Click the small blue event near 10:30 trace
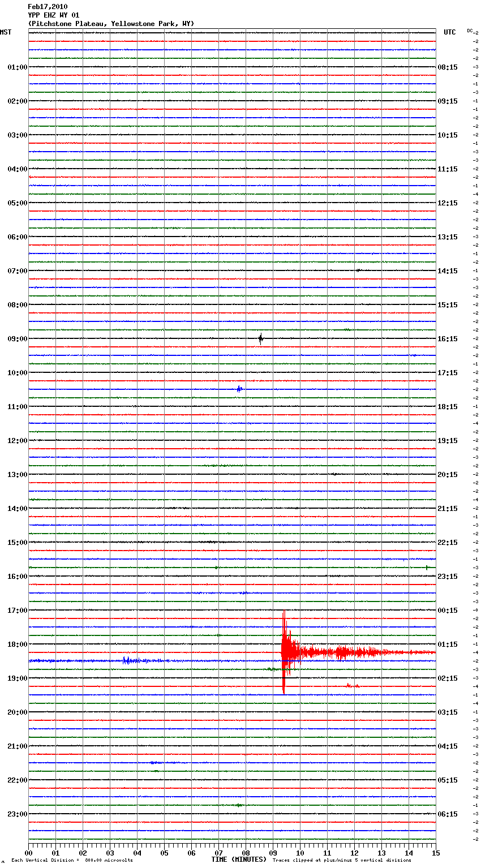481x868 pixels. pos(239,389)
